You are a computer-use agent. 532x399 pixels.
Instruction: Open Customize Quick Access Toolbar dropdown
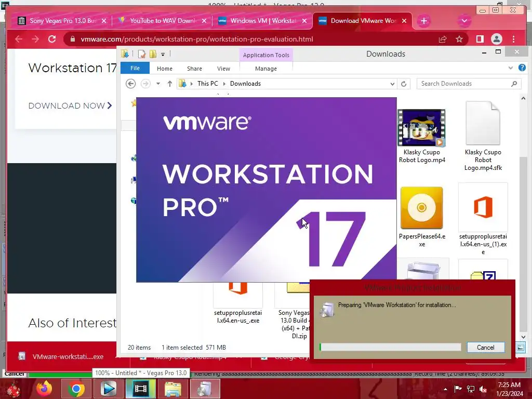pyautogui.click(x=163, y=54)
